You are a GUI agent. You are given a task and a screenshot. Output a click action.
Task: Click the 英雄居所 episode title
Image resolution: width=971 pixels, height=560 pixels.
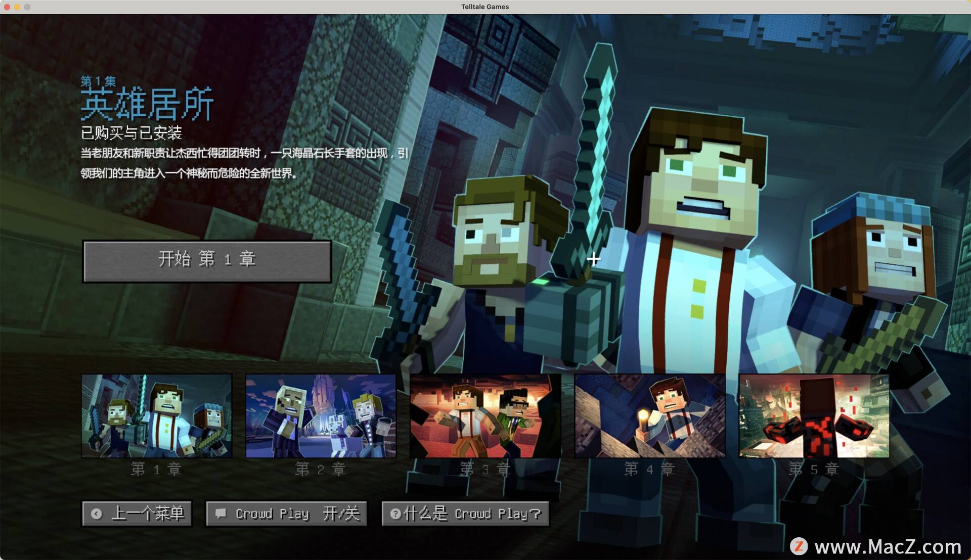[x=147, y=104]
